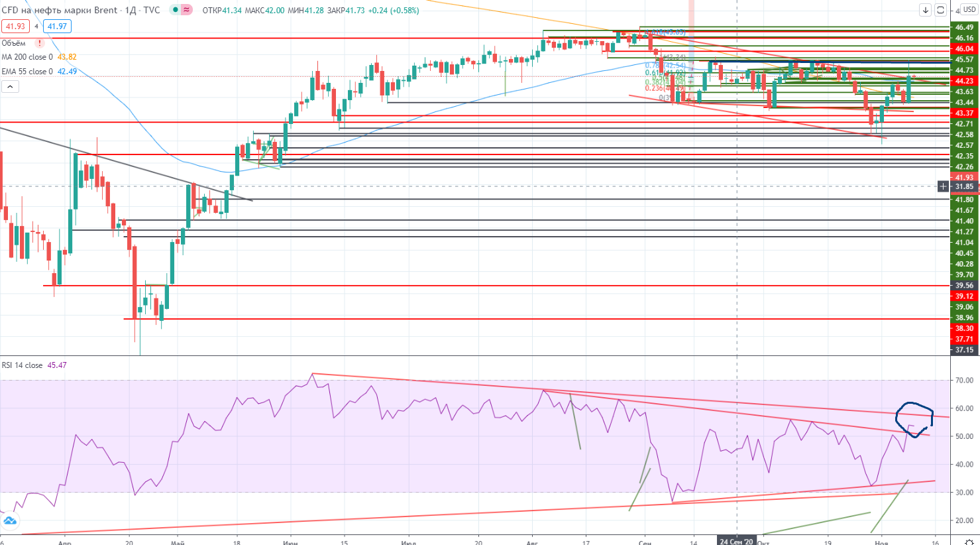This screenshot has height=545, width=980.
Task: Open the Объём volume indicator legend
Action: (x=13, y=43)
